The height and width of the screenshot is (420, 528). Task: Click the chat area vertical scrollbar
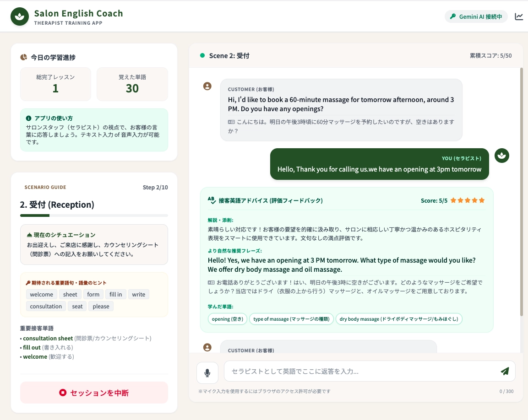[x=521, y=192]
